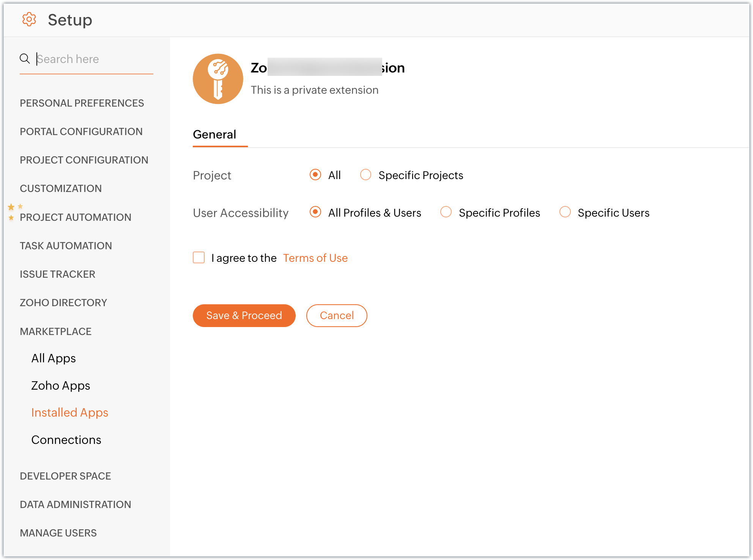Click 'This is a private extension' text

pos(315,90)
